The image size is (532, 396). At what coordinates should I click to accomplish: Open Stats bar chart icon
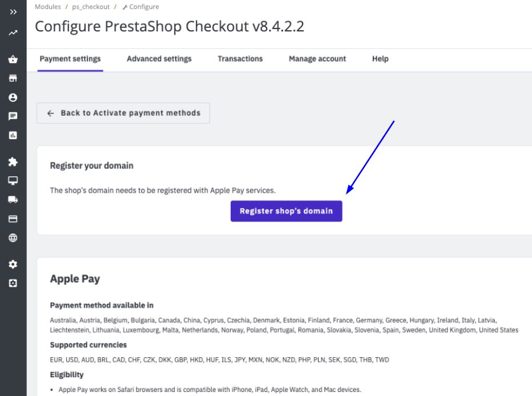(13, 135)
